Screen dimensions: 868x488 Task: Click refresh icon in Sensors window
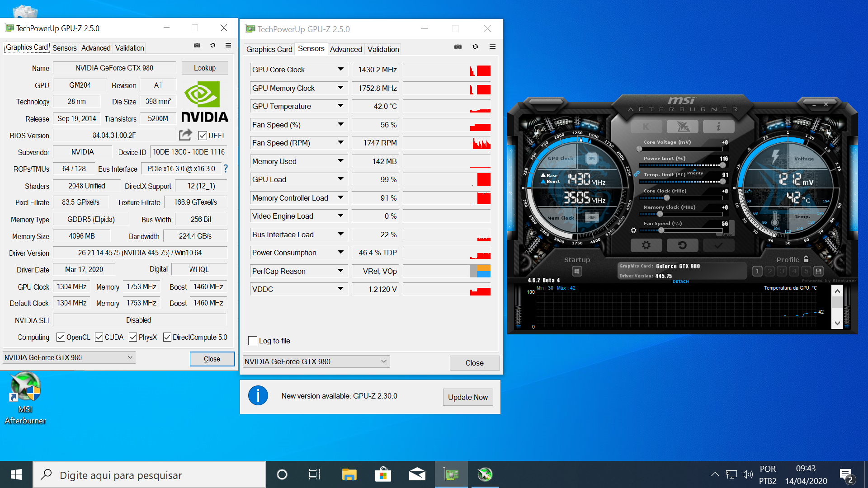[x=475, y=47]
